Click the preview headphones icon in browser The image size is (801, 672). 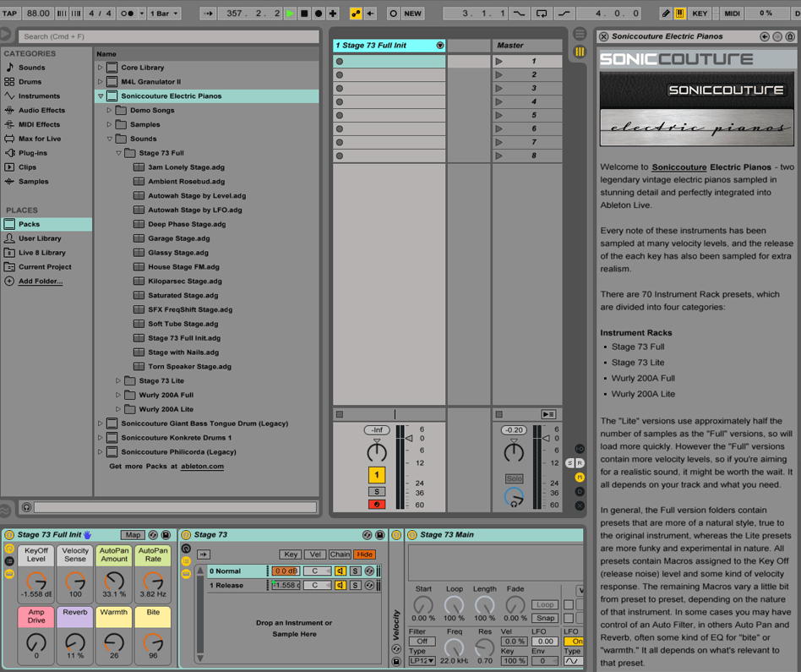pyautogui.click(x=26, y=507)
